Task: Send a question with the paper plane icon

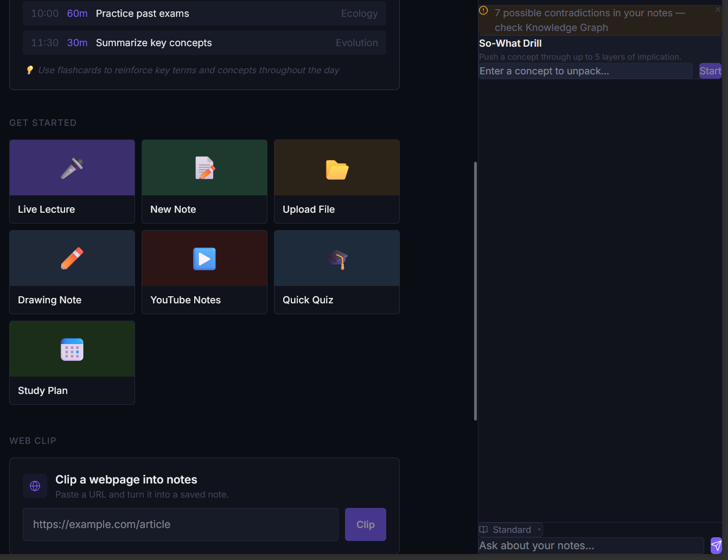Action: tap(716, 545)
